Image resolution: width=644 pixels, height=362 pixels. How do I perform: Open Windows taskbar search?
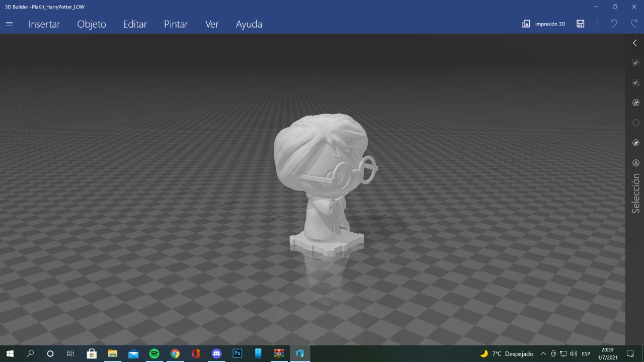click(30, 354)
